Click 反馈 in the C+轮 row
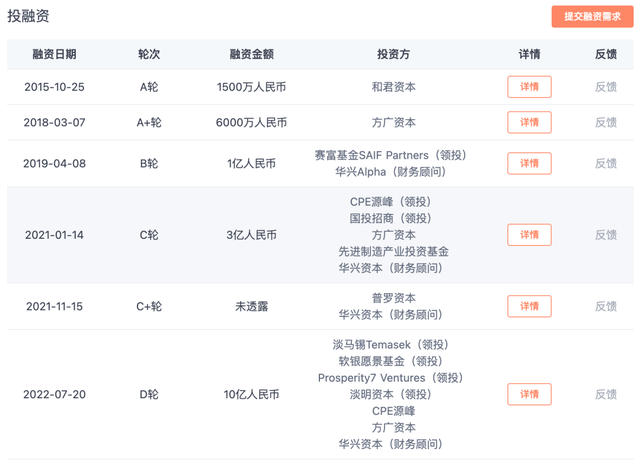 (x=606, y=306)
